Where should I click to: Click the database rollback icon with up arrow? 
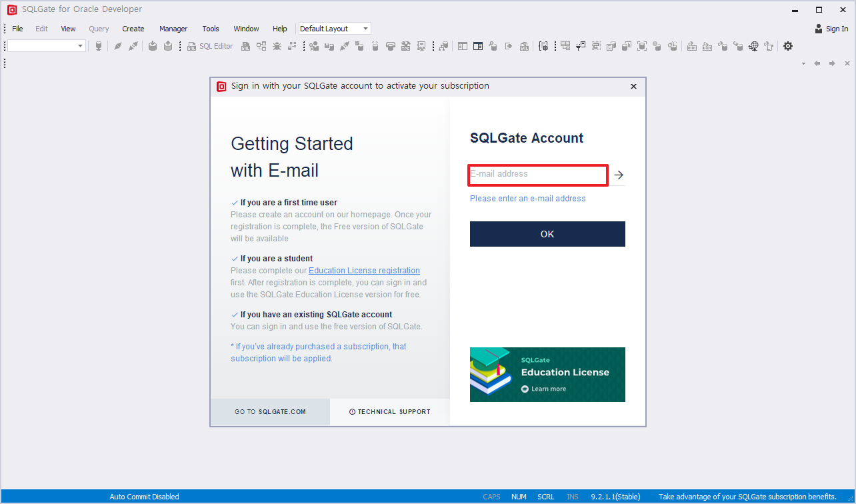[168, 46]
